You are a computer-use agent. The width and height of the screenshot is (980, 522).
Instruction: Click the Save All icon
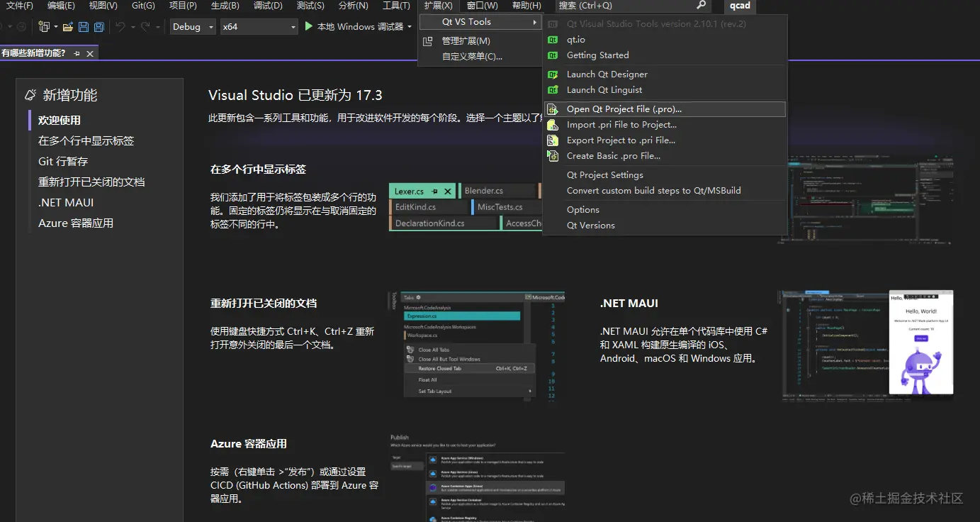(x=99, y=27)
